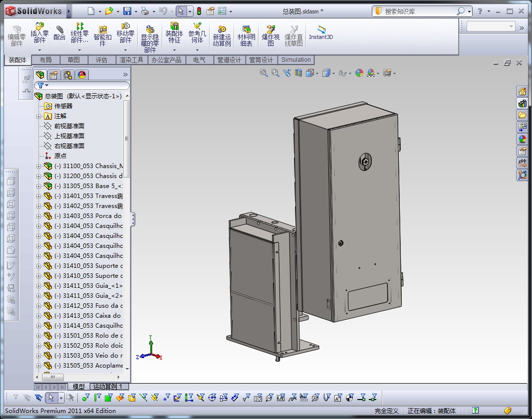Toggle Instant3D in the ribbon
The height and width of the screenshot is (419, 532).
[321, 33]
